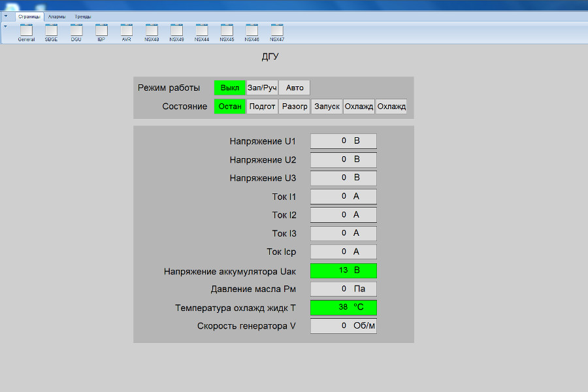This screenshot has height=392, width=588.
Task: Click the Ток Iср value field
Action: (344, 252)
